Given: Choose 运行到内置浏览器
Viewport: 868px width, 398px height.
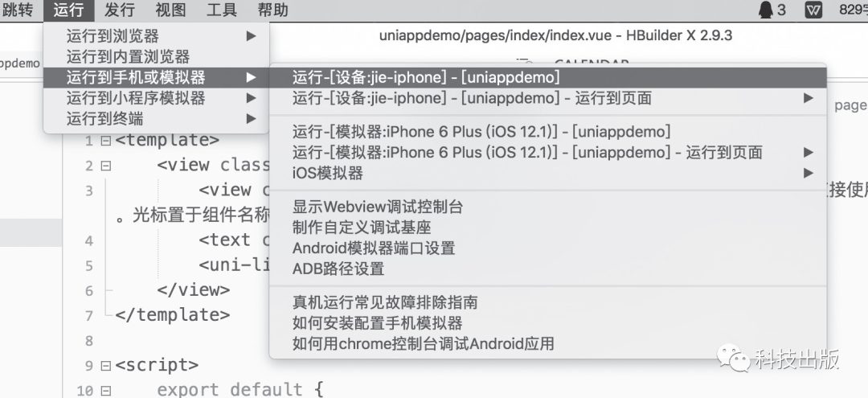Looking at the screenshot, I should (156, 56).
